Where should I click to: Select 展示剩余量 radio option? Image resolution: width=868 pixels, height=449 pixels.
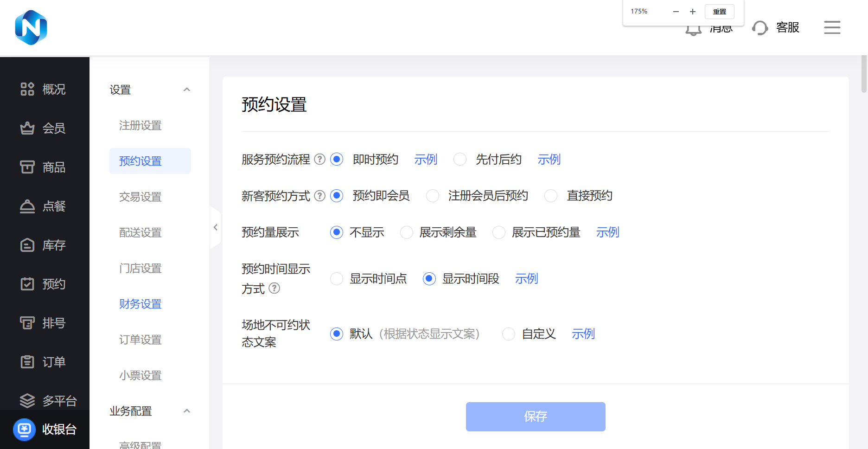pos(407,232)
